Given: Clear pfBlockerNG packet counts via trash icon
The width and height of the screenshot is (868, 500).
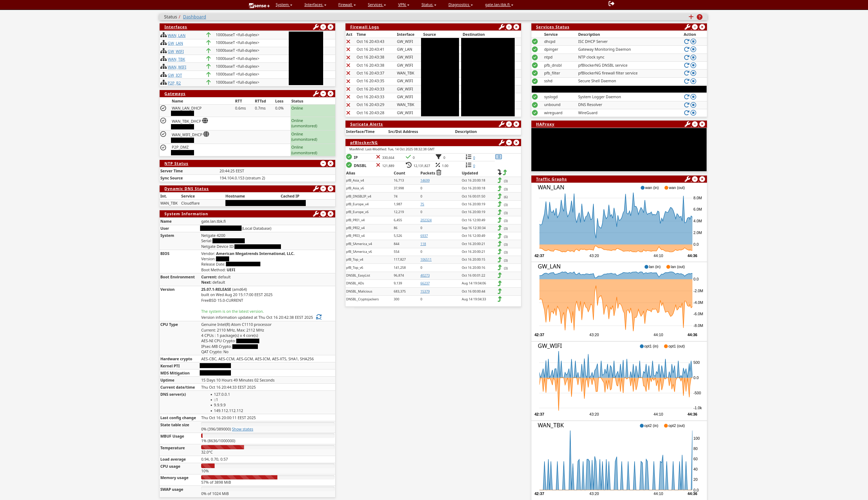Looking at the screenshot, I should [x=439, y=173].
